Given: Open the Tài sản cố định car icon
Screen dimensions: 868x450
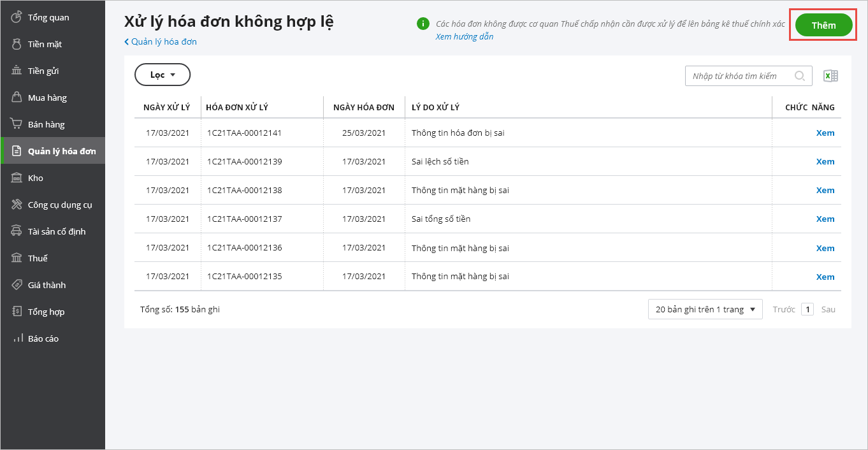Looking at the screenshot, I should tap(17, 231).
